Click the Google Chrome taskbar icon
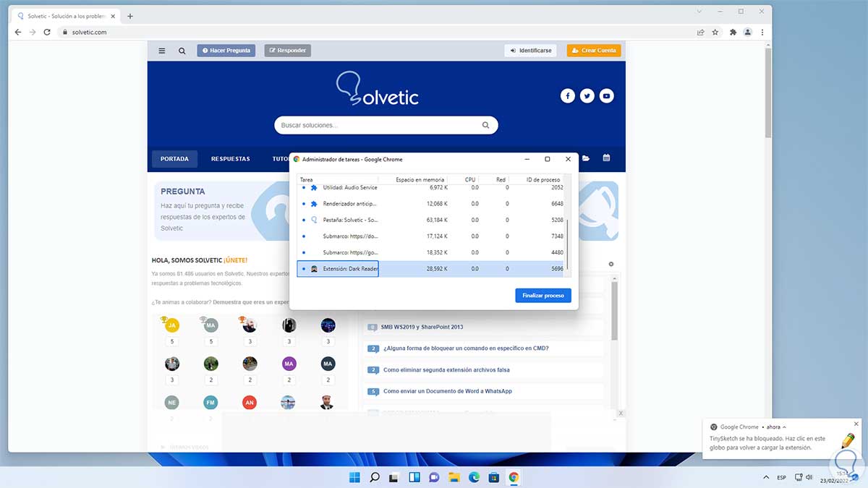Screen dimensions: 868x488 [514, 477]
